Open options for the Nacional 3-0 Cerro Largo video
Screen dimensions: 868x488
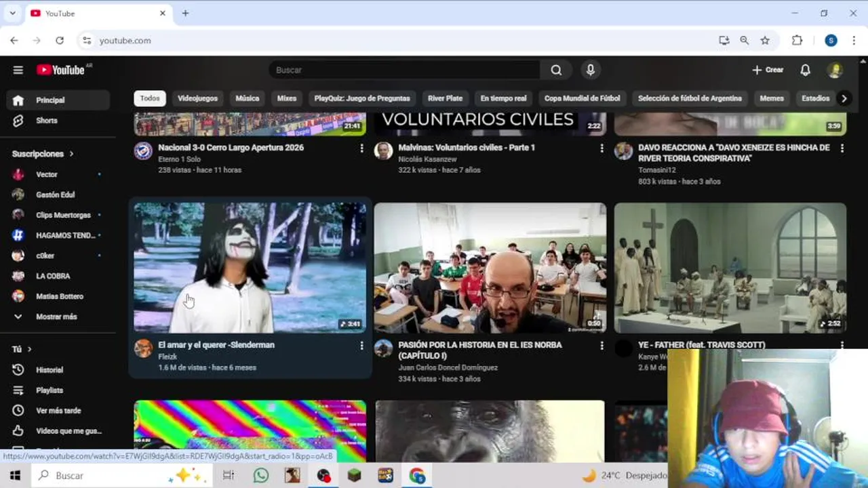(x=361, y=148)
